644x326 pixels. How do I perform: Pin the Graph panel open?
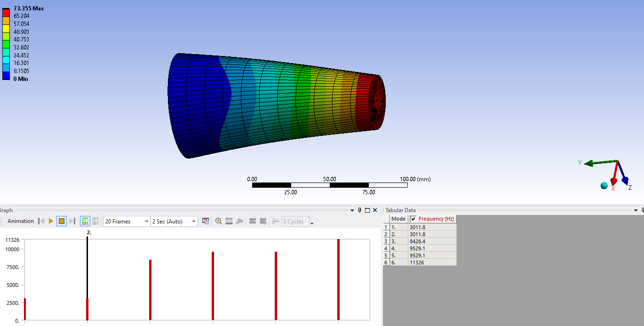[359, 210]
